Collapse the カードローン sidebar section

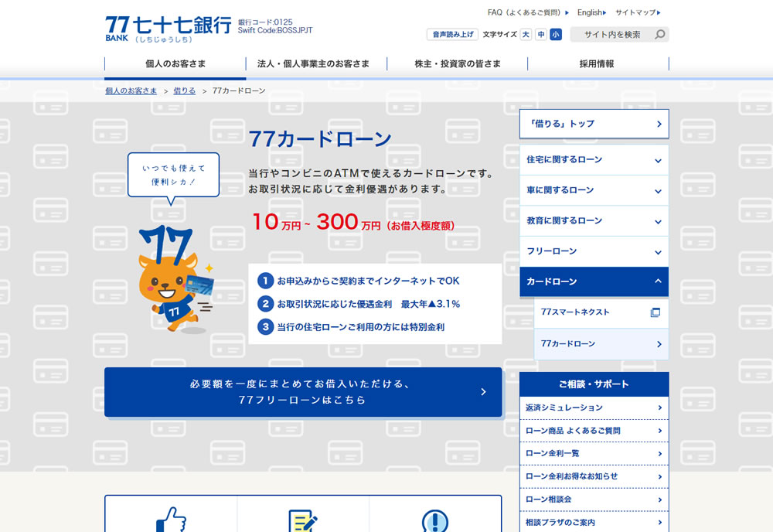click(x=594, y=281)
